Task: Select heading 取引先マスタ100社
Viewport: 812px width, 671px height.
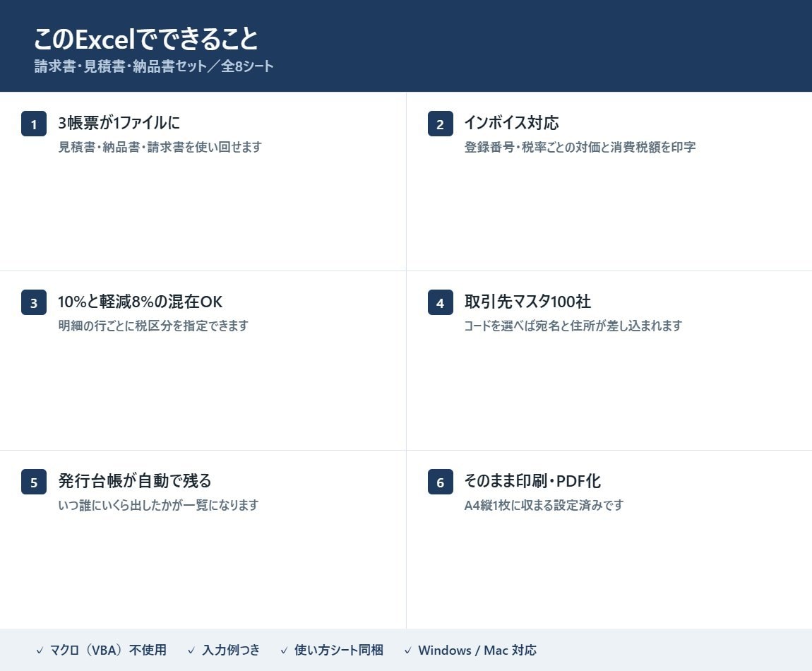Action: [527, 302]
